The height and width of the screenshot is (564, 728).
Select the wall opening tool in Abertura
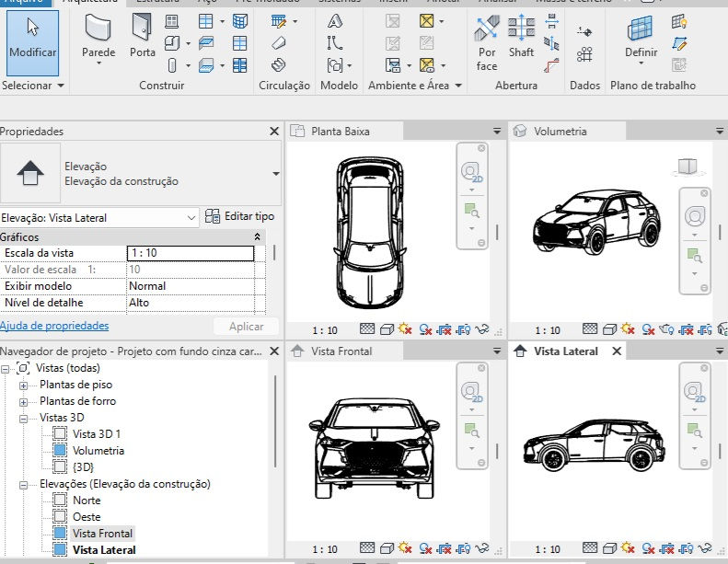tap(551, 21)
